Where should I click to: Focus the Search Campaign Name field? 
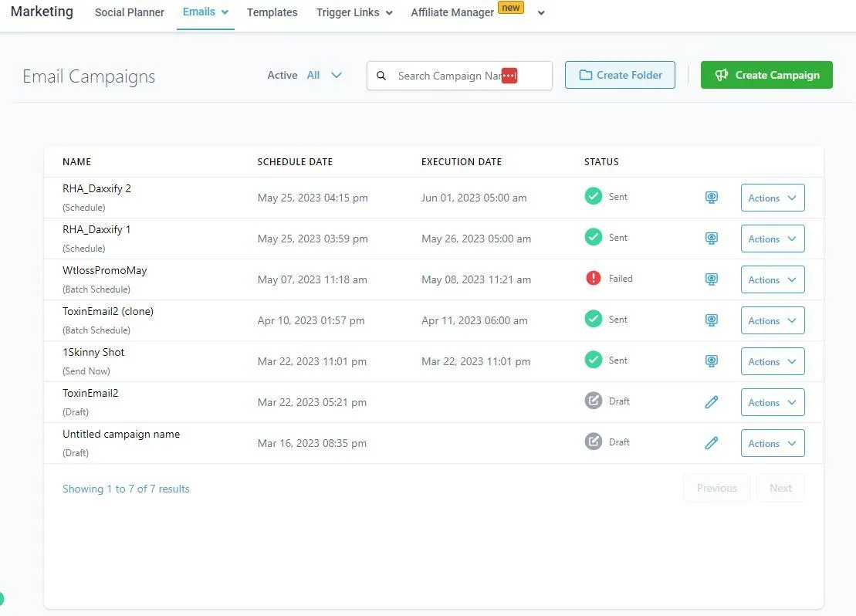pos(459,76)
